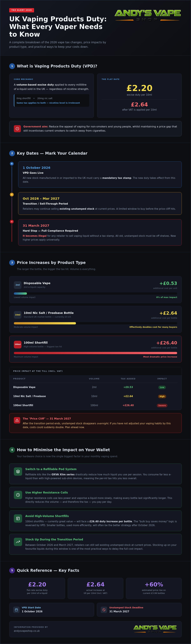Click the prohibited icon beside Unstamped Stock Deadline
Image resolution: width=191 pixels, height=644 pixels.
coord(104,610)
